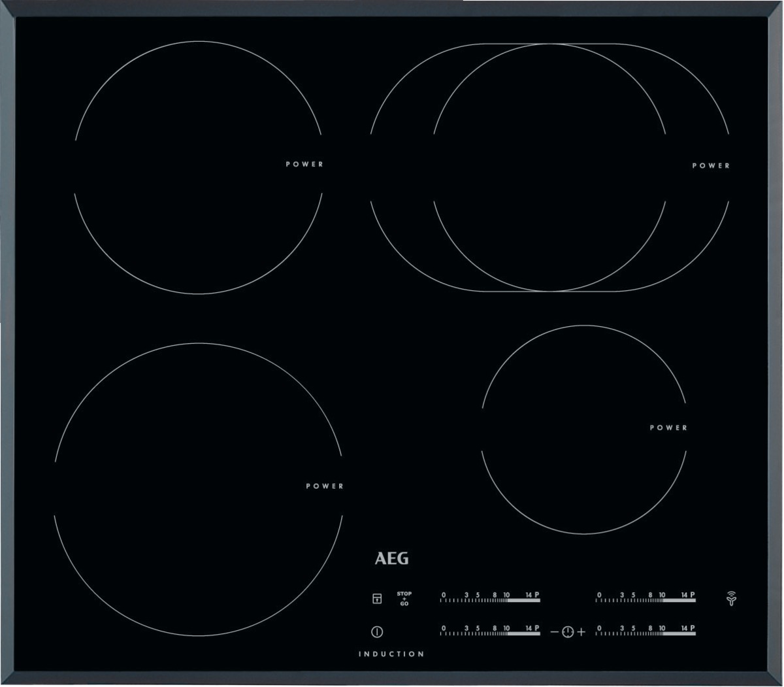
Task: Tap the Hob2Hood fan signal icon
Action: point(730,599)
